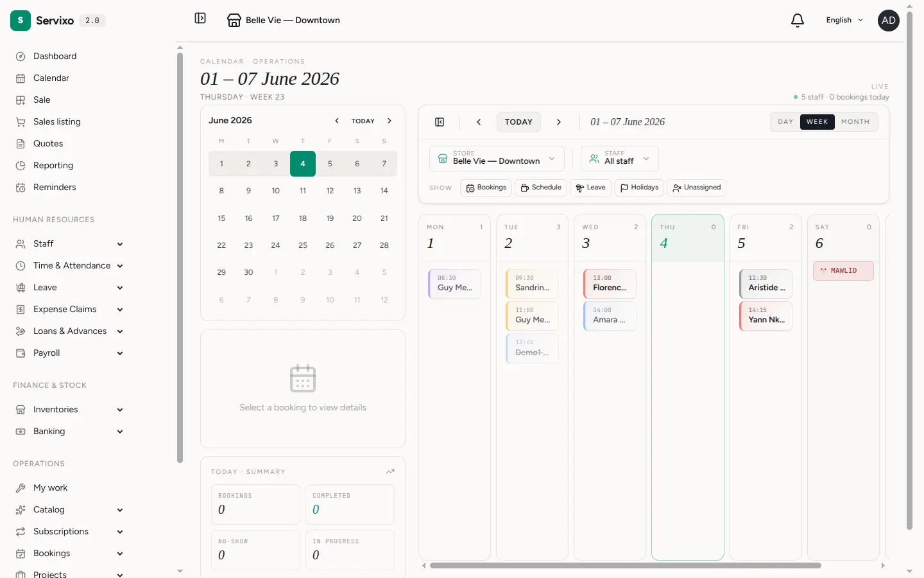The width and height of the screenshot is (924, 578).
Task: Click the THU 4 day column header
Action: [688, 238]
